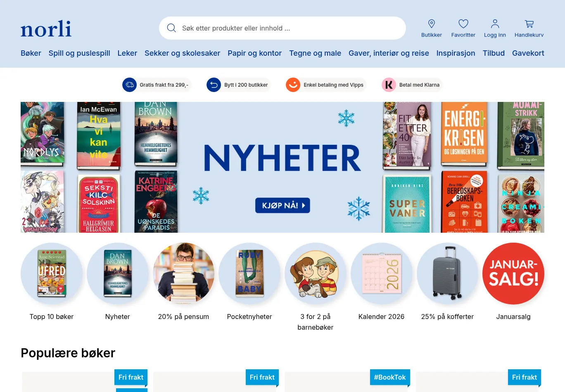Go to norli logo homepage
Screen dimensions: 565x392
coord(46,28)
